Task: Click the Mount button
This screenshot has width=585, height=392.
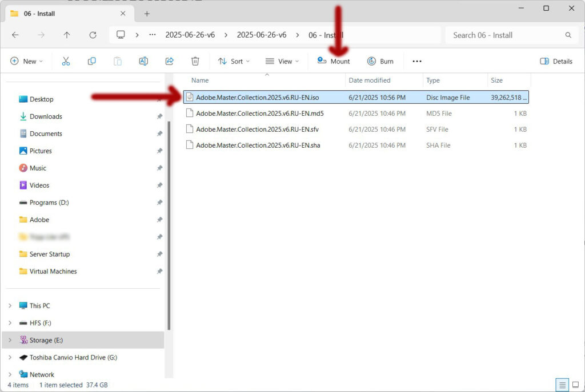Action: click(334, 61)
